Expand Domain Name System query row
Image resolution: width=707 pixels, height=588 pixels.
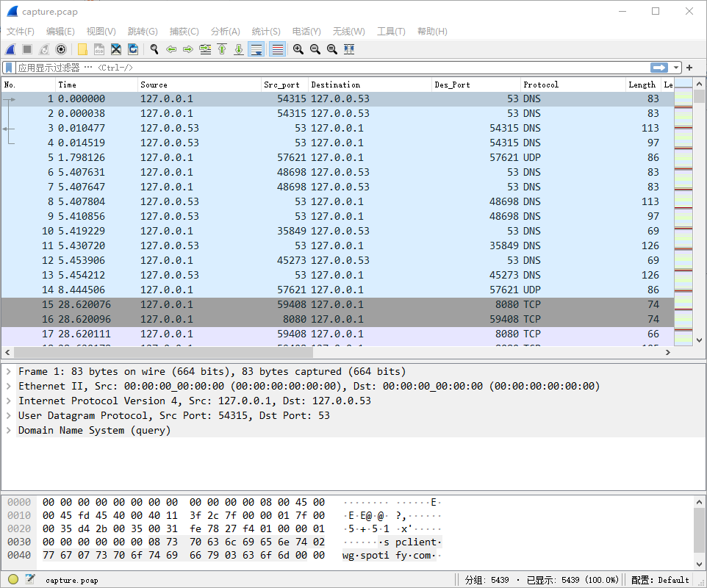click(9, 430)
